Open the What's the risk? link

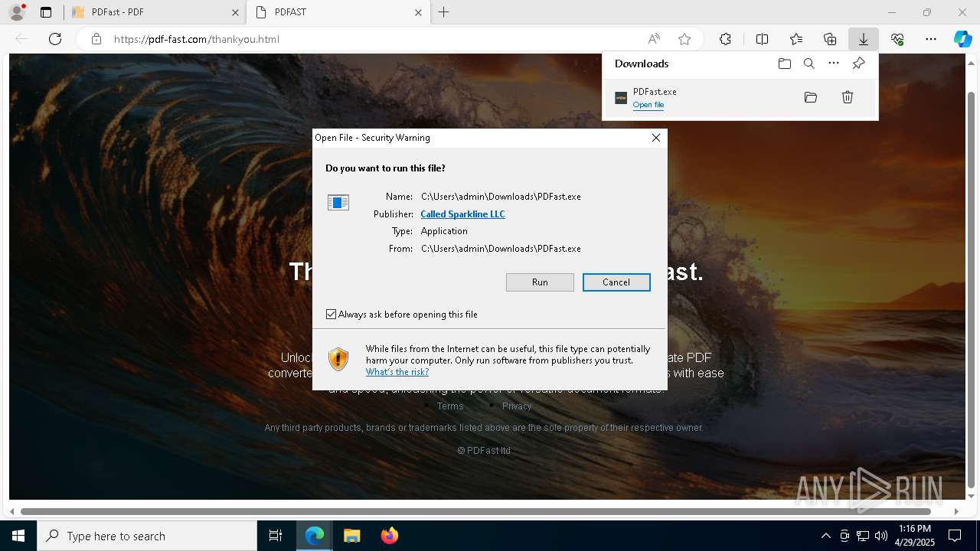coord(397,372)
